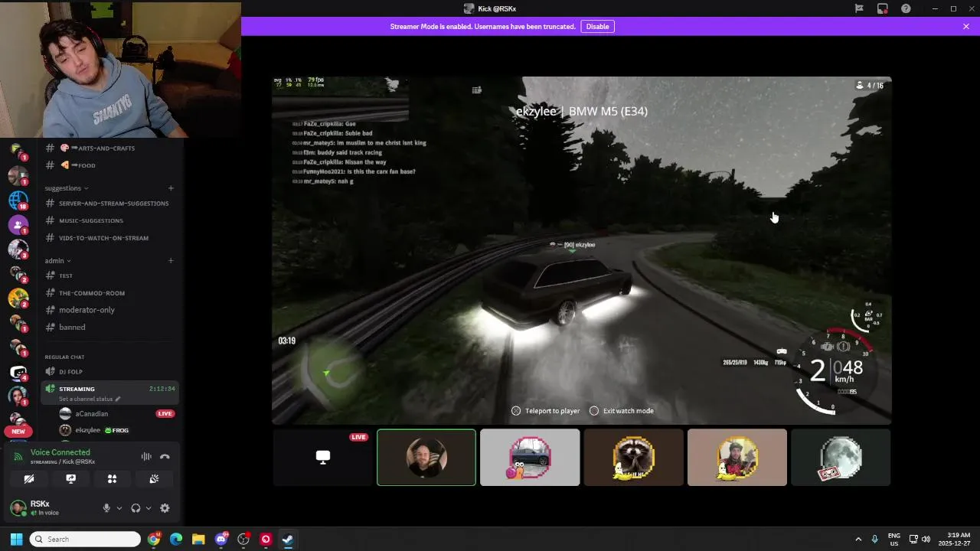Add channel to suggestions category
The width and height of the screenshot is (980, 551).
(x=171, y=188)
